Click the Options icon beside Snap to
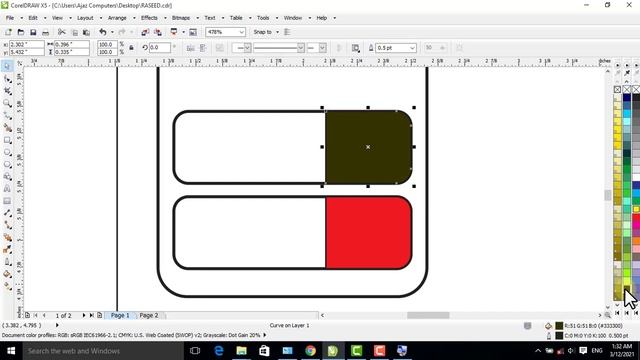 coord(287,32)
